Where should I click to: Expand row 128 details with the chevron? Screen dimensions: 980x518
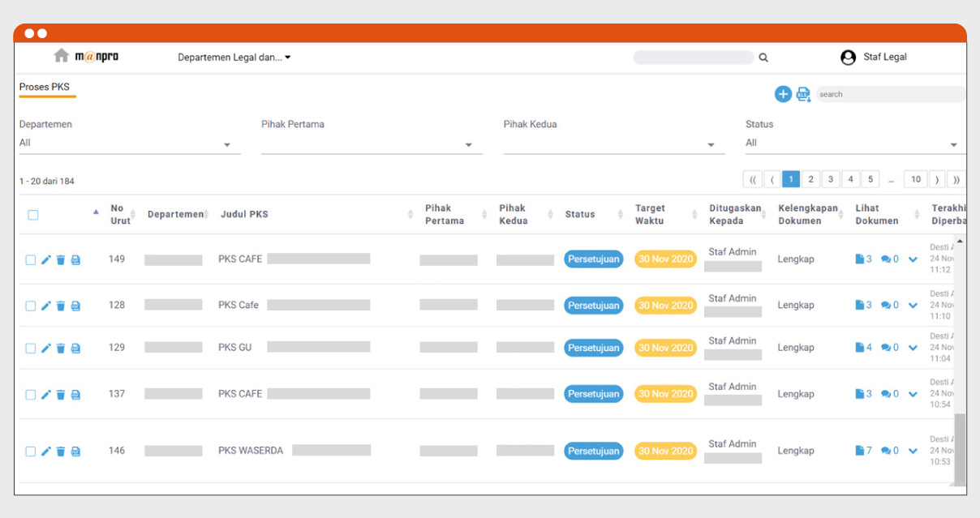pos(913,306)
